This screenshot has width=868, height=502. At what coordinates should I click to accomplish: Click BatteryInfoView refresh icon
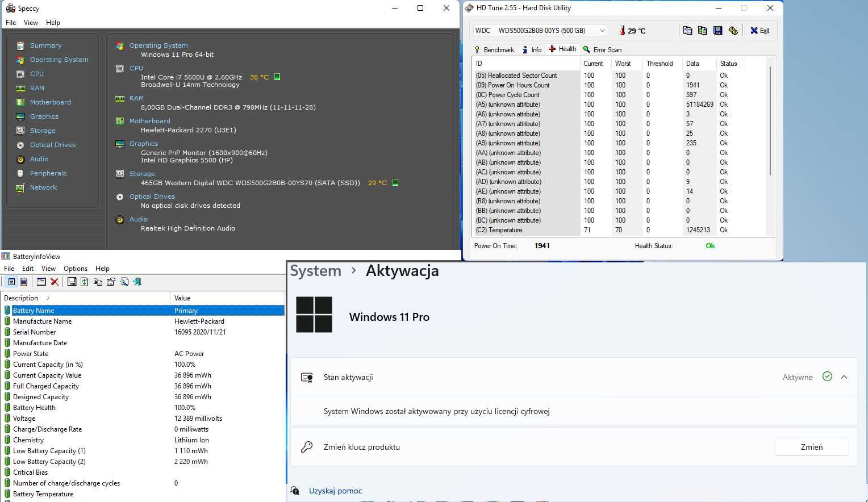pyautogui.click(x=85, y=282)
